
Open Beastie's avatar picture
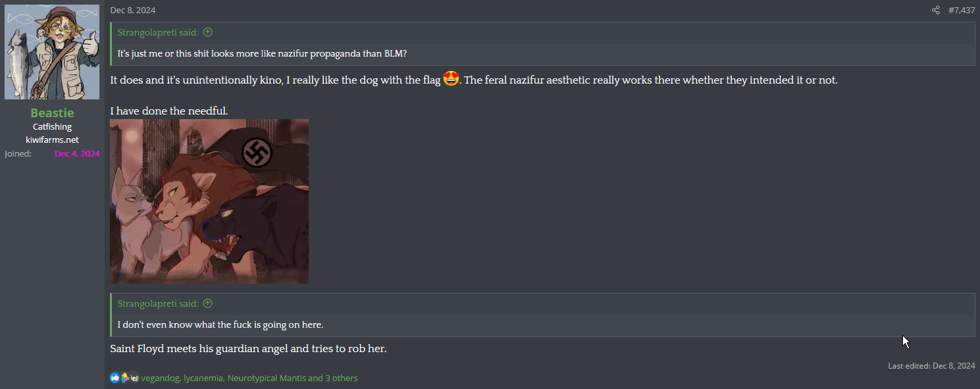tap(52, 52)
